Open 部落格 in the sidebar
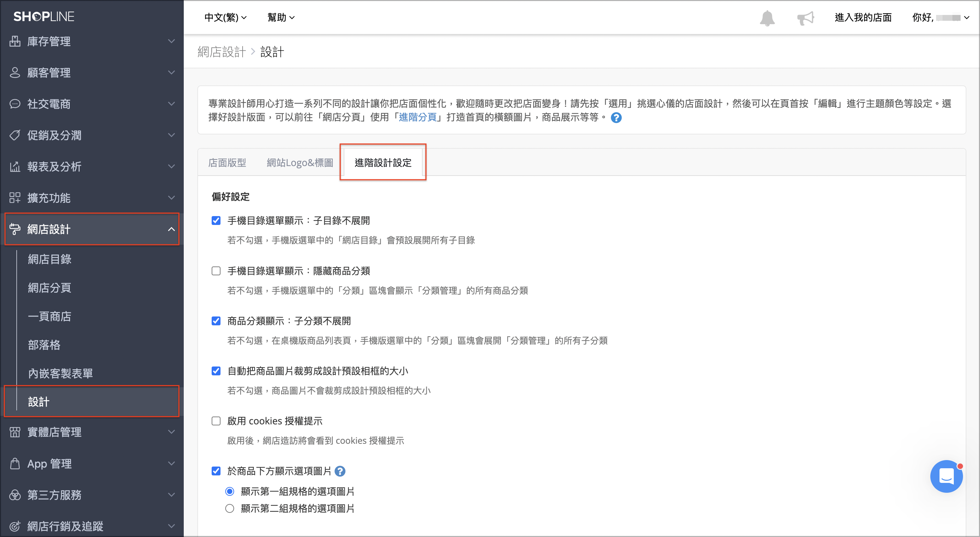The image size is (980, 537). tap(44, 345)
